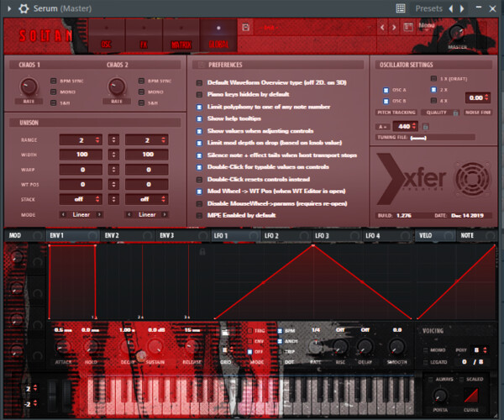Enable Chaos 2 S&H checkbox
Image resolution: width=504 pixels, height=420 pixels.
[x=141, y=102]
